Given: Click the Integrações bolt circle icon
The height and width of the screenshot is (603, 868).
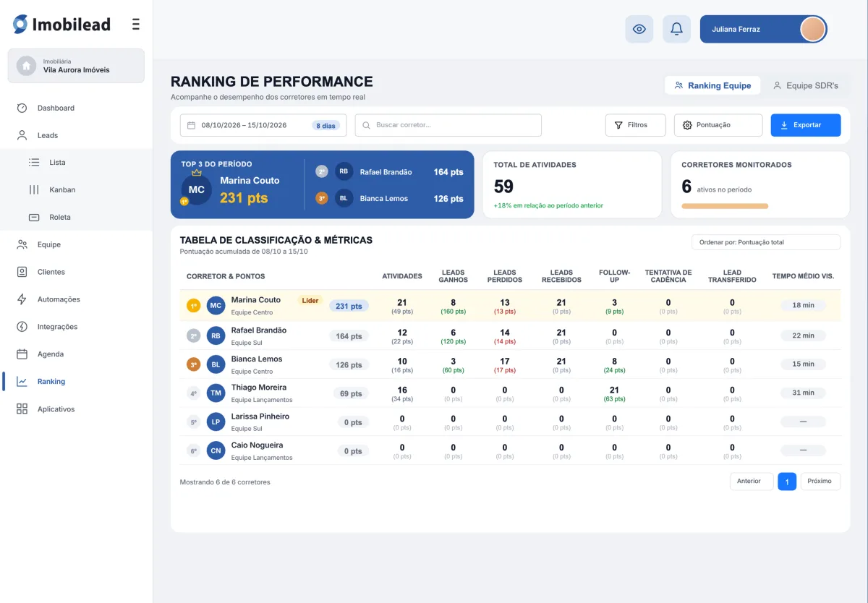Looking at the screenshot, I should 22,327.
